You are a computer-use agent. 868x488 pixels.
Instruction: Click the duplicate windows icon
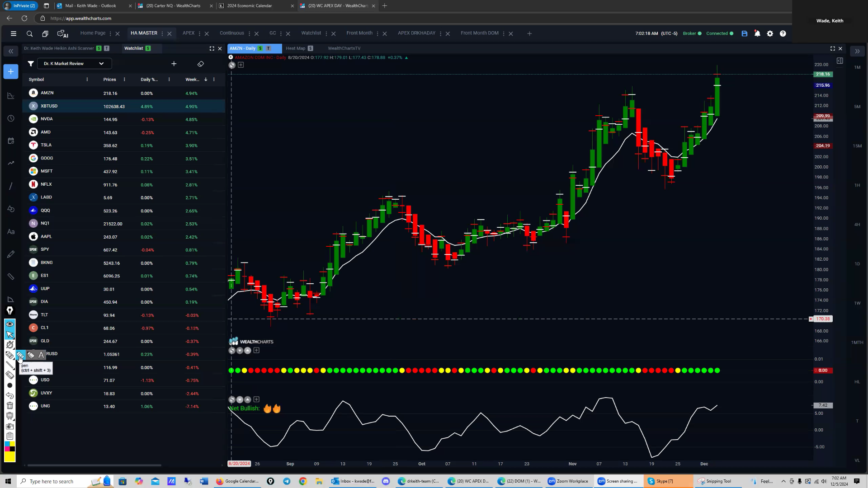45,33
